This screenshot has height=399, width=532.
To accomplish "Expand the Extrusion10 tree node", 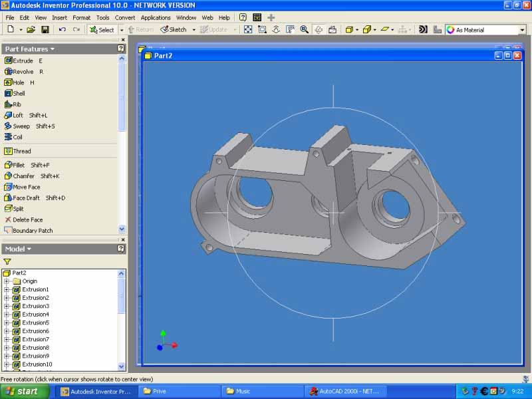I will tap(6, 364).
